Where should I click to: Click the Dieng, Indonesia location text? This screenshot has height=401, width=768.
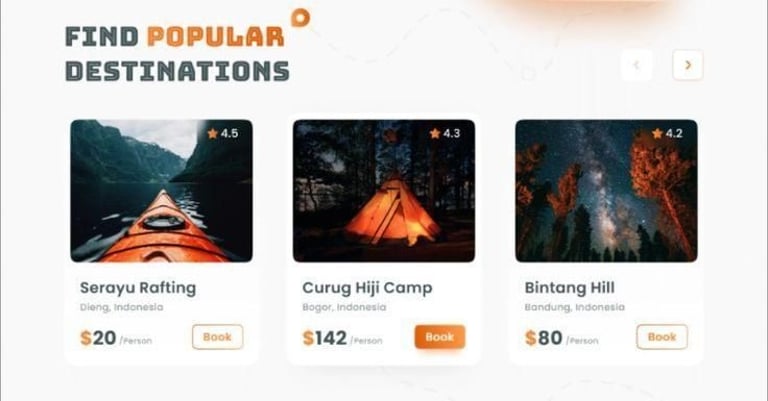pyautogui.click(x=121, y=307)
